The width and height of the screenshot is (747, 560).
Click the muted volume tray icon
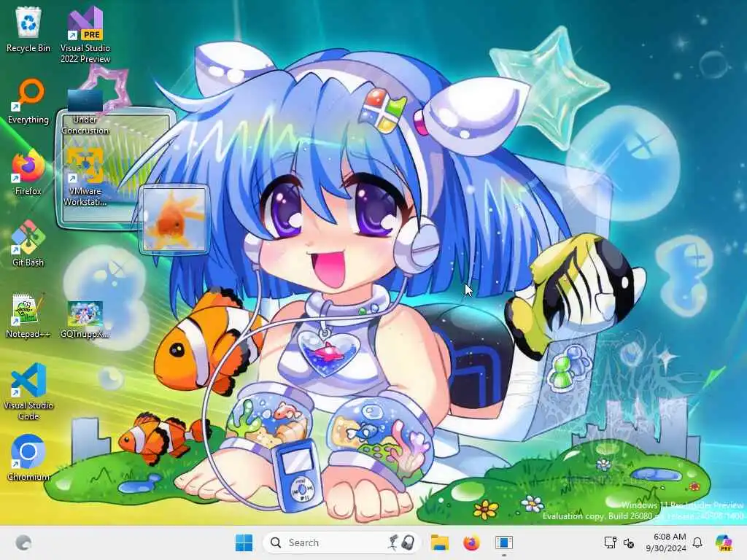pos(629,542)
